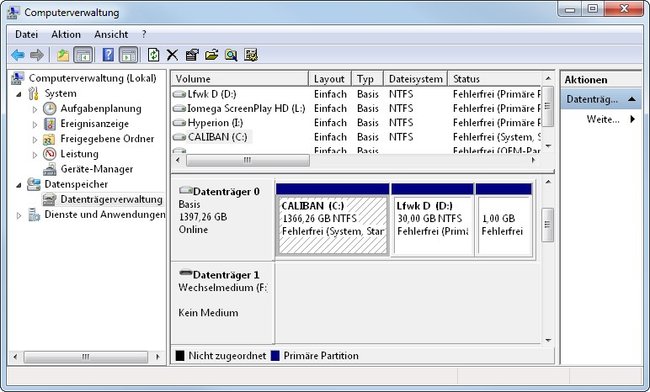Open the Aktion menu

coord(66,34)
